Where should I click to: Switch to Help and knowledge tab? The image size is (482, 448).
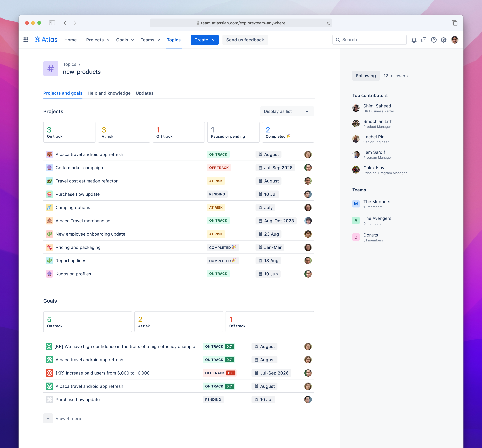tap(109, 93)
